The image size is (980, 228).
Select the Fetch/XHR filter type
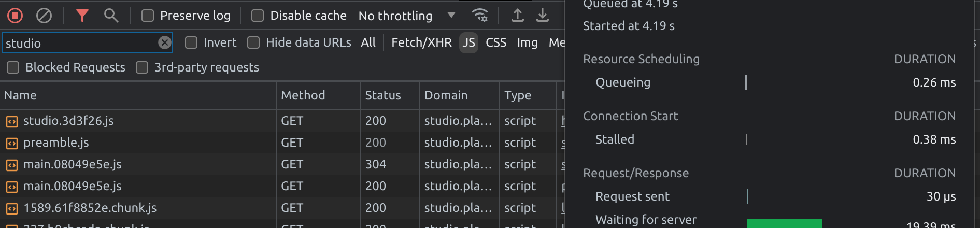[x=421, y=42]
